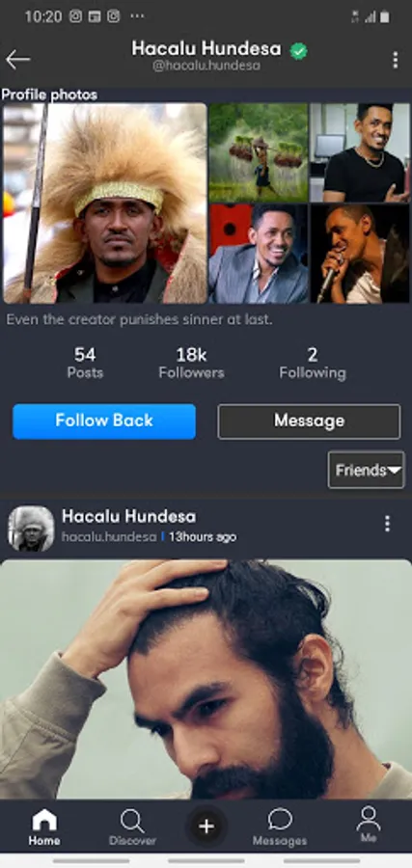Open the rice field farmer photo thumbnail
The height and width of the screenshot is (868, 412).
click(x=258, y=152)
